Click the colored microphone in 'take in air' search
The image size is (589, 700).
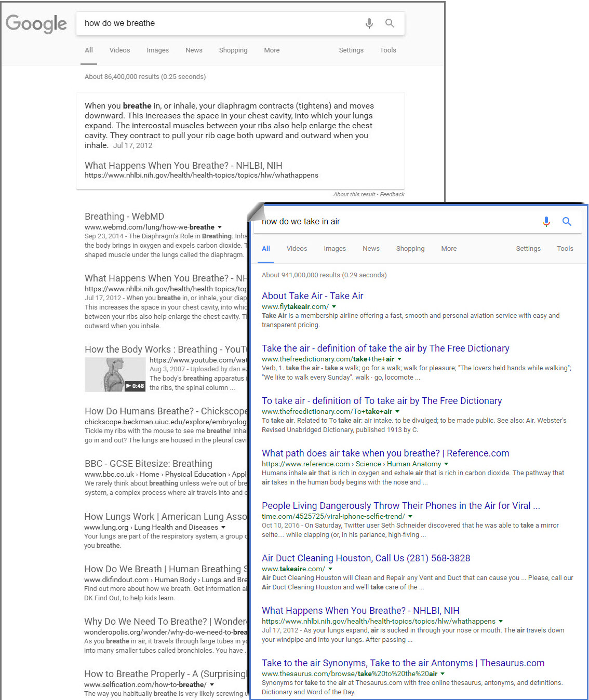click(546, 222)
